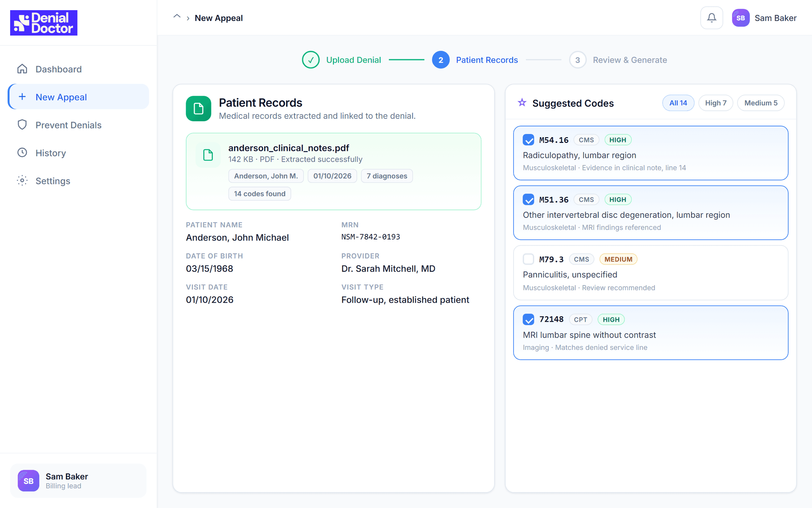
Task: Click the SB avatar in top bar
Action: [x=740, y=18]
